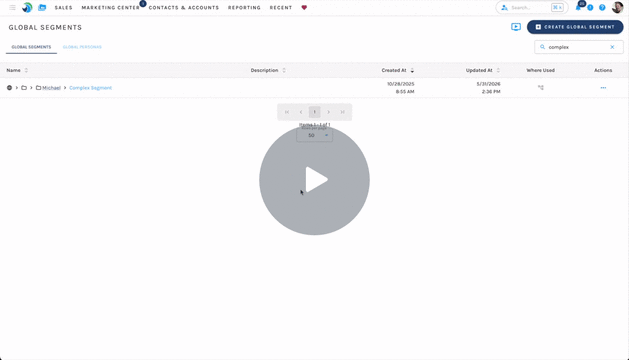Show where Complex Segment is used
This screenshot has height=360, width=629.
541,87
